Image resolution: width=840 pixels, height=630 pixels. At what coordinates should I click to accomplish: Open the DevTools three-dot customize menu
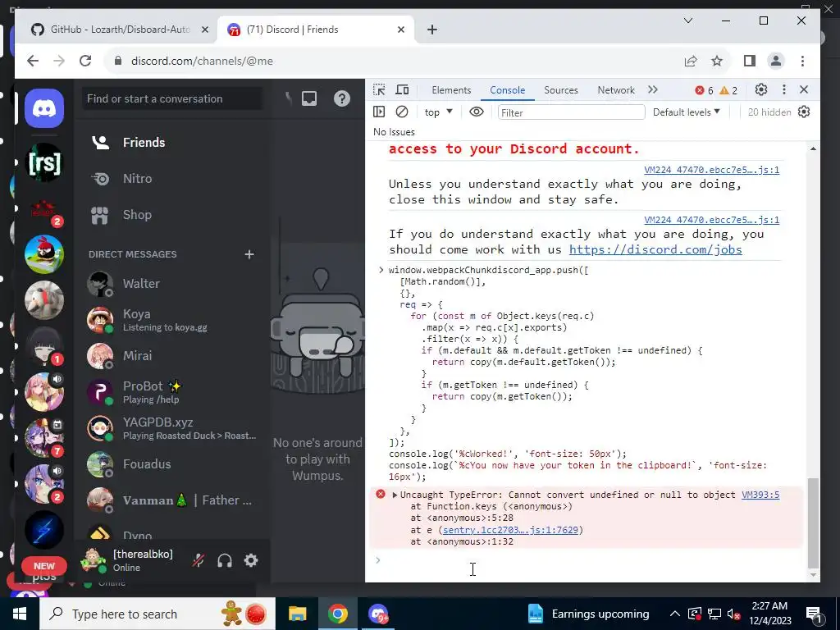click(x=783, y=90)
